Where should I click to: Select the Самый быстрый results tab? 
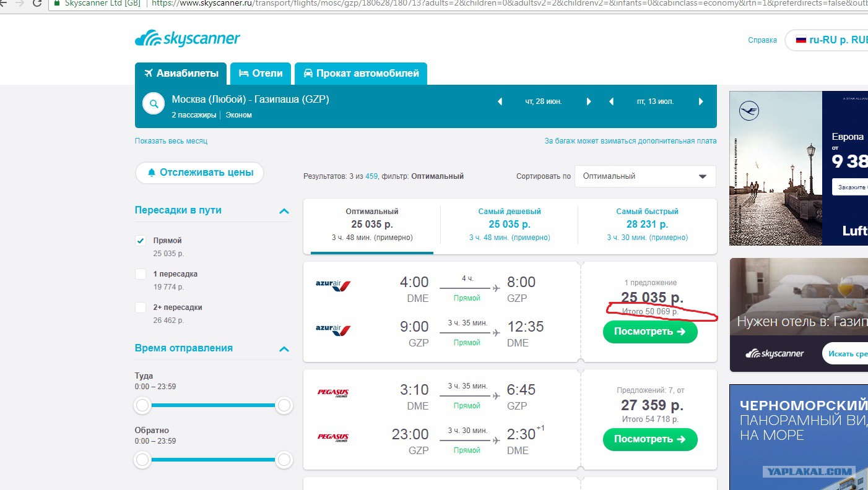click(647, 225)
